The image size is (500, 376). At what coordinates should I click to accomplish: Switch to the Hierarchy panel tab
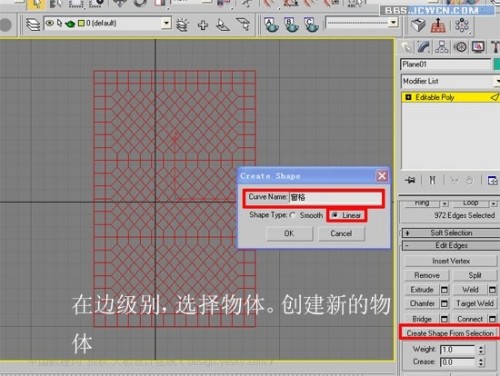[442, 47]
